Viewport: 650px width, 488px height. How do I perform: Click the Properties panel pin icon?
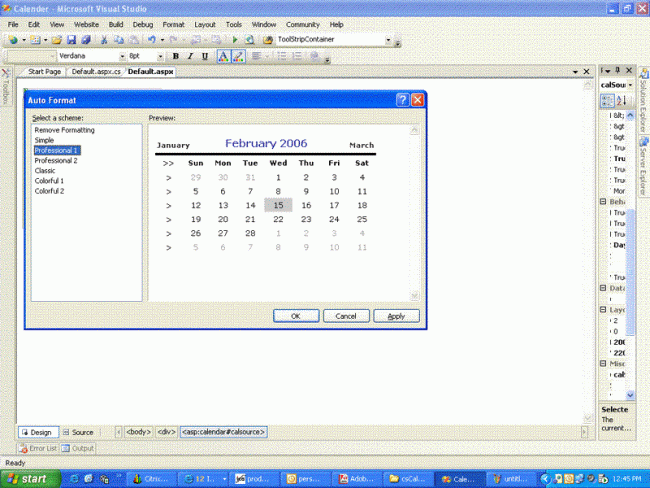click(x=618, y=70)
